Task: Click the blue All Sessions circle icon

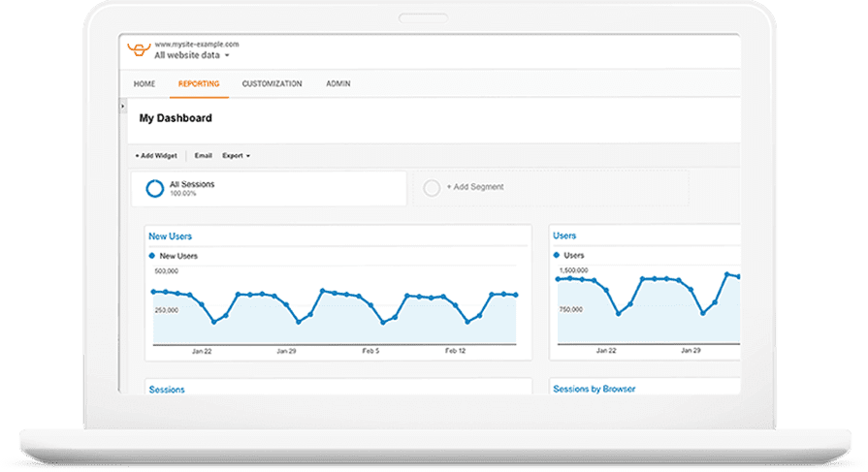Action: point(154,188)
